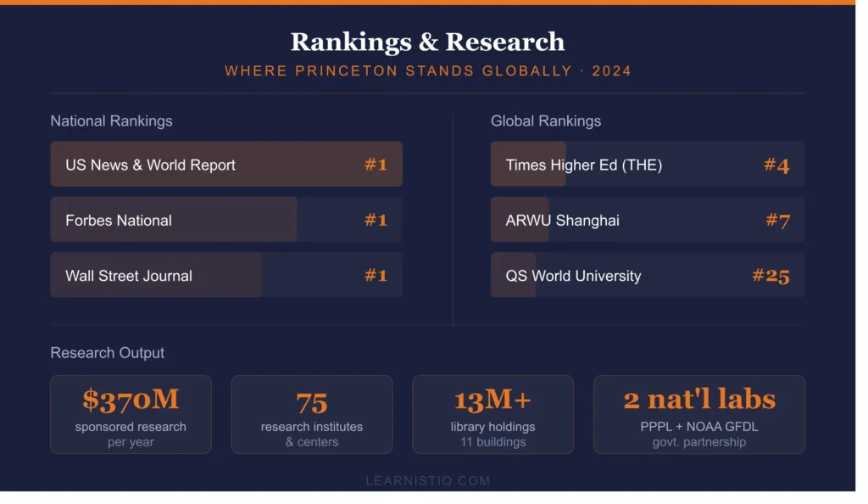868x504 pixels.
Task: Click the '13M+' library holdings card
Action: 492,414
